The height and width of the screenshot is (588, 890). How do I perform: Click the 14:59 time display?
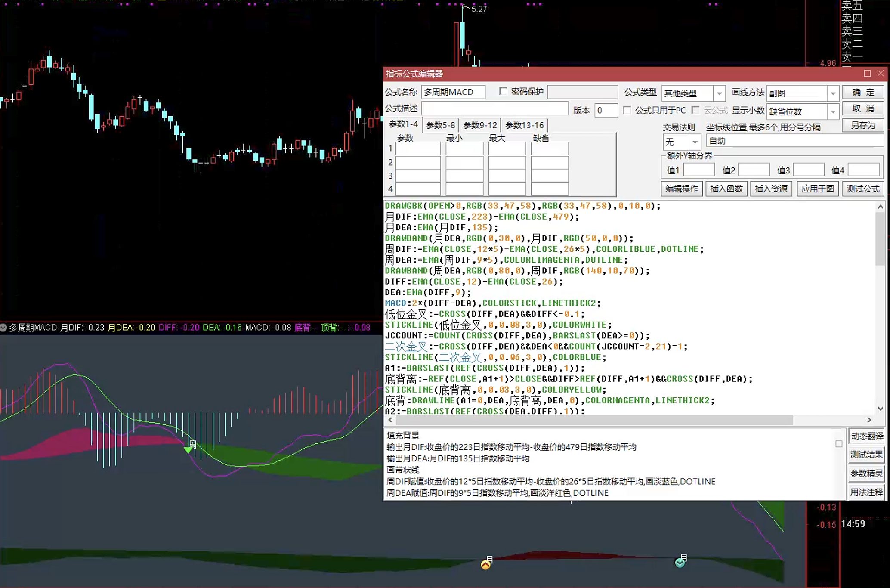853,524
